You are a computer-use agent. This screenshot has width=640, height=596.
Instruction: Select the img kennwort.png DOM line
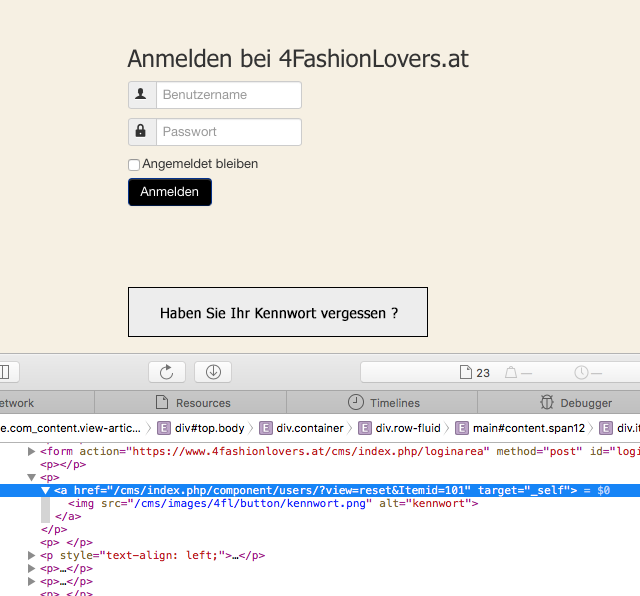(x=273, y=503)
